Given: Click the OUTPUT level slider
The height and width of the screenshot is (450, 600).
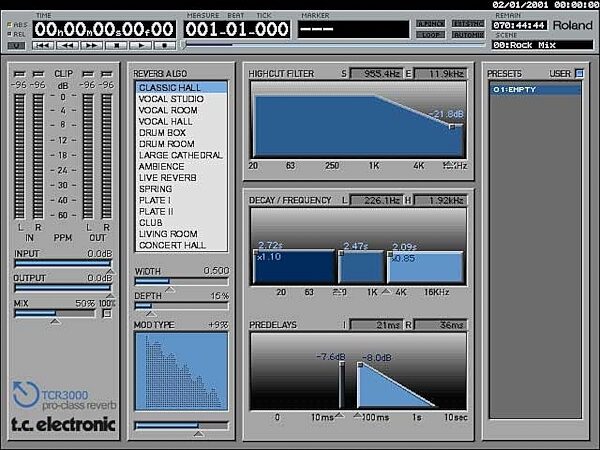Looking at the screenshot, I should coord(63,288).
